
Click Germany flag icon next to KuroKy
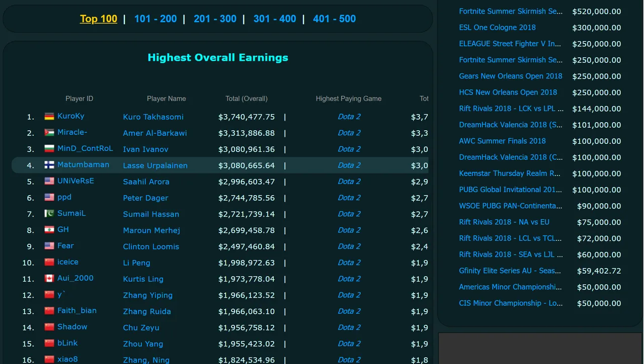tap(49, 116)
